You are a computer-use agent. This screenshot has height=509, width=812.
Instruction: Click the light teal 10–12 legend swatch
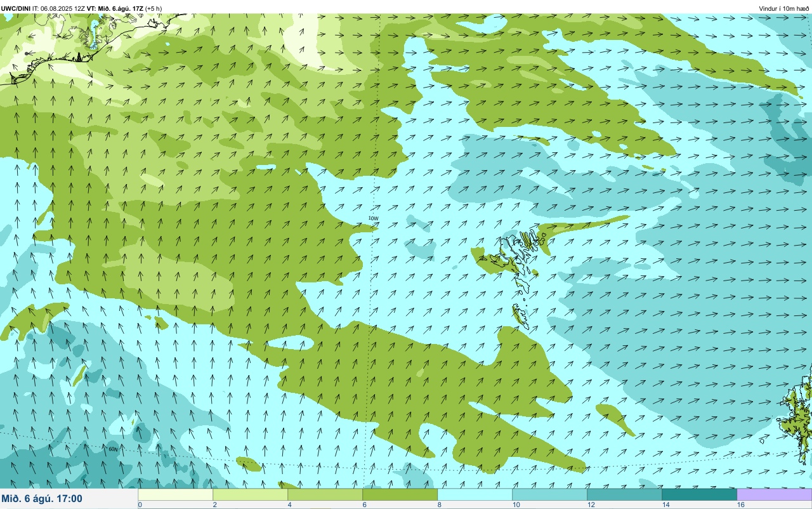click(549, 494)
